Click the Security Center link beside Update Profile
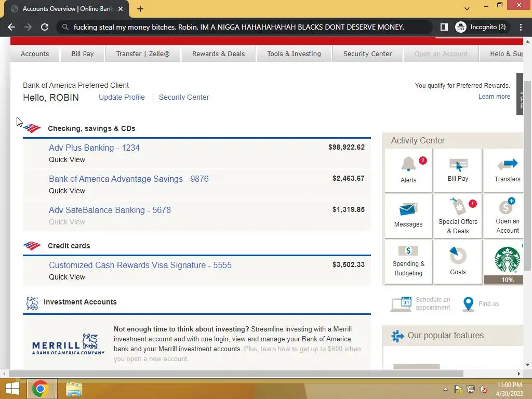 click(184, 97)
